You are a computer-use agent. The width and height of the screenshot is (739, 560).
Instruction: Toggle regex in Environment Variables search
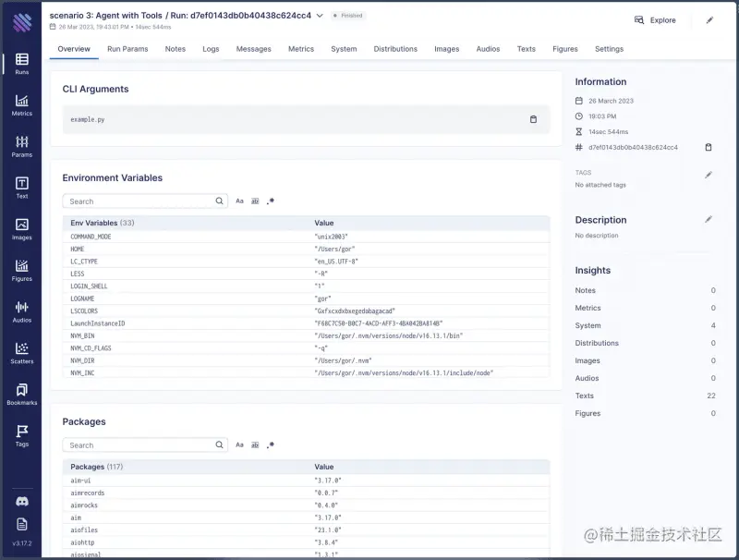[x=271, y=201]
